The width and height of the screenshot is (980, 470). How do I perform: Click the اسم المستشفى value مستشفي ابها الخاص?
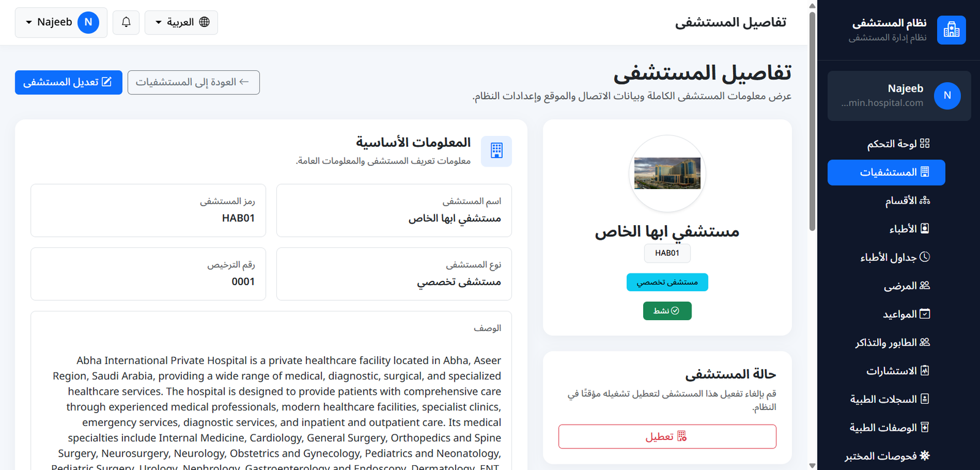click(x=455, y=218)
